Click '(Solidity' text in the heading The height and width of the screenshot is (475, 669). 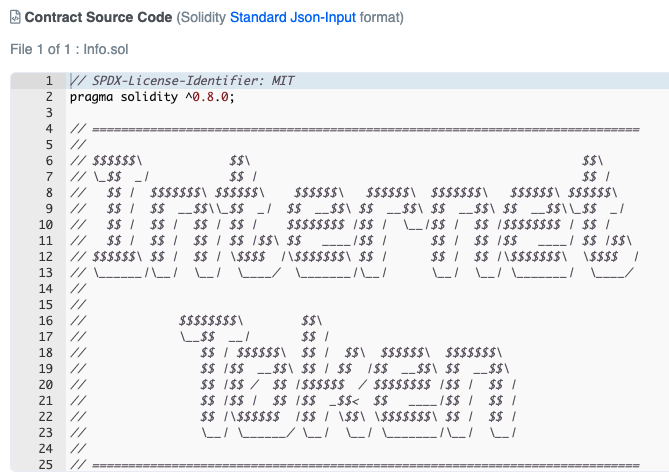pos(201,17)
